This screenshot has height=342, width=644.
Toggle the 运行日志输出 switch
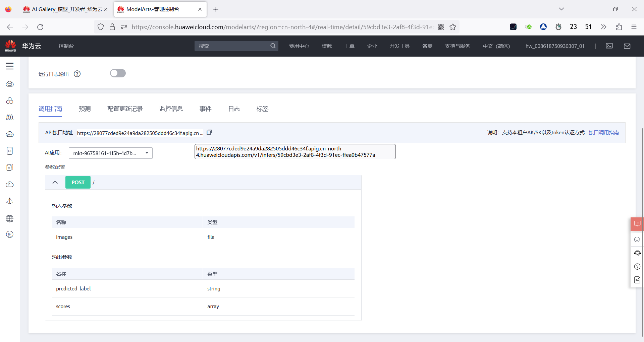pos(118,73)
